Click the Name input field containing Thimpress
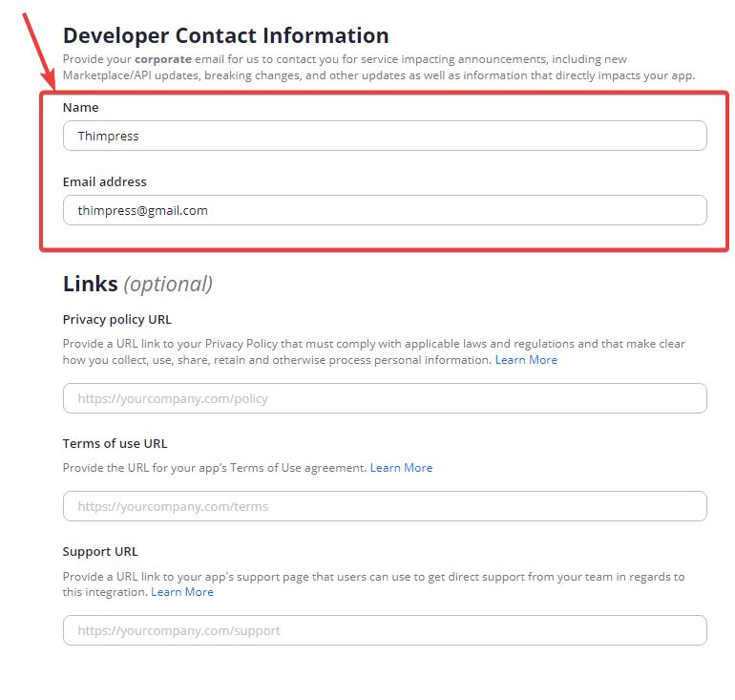Image resolution: width=735 pixels, height=700 pixels. [x=385, y=136]
